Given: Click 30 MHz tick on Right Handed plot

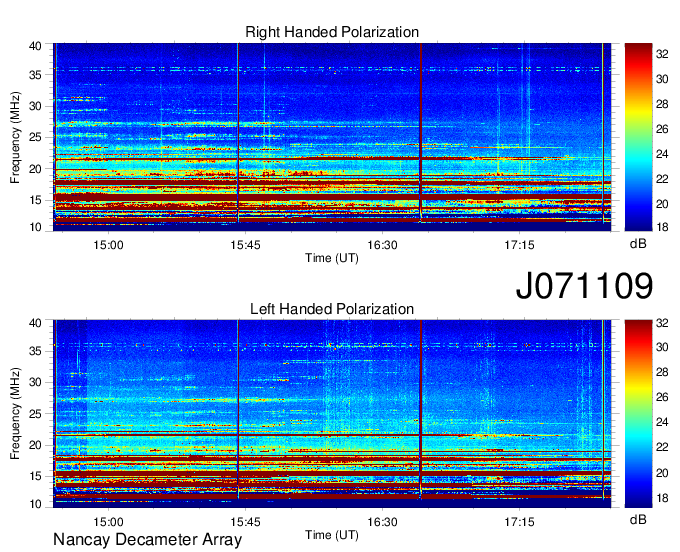Looking at the screenshot, I should (x=35, y=106).
